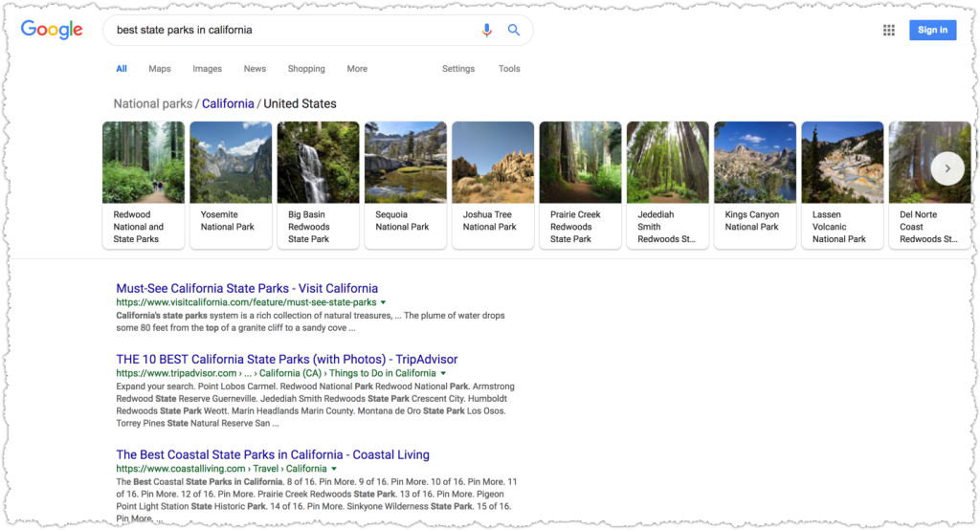Open the Yosemite National Park photo card
Viewport: 980px width, 530px height.
pos(231,185)
